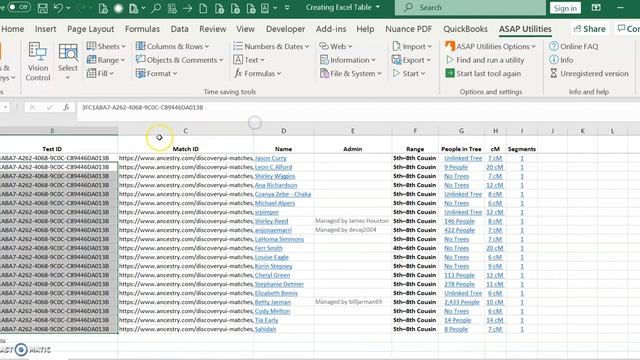
Task: Open the Page Layout tab
Action: (91, 29)
